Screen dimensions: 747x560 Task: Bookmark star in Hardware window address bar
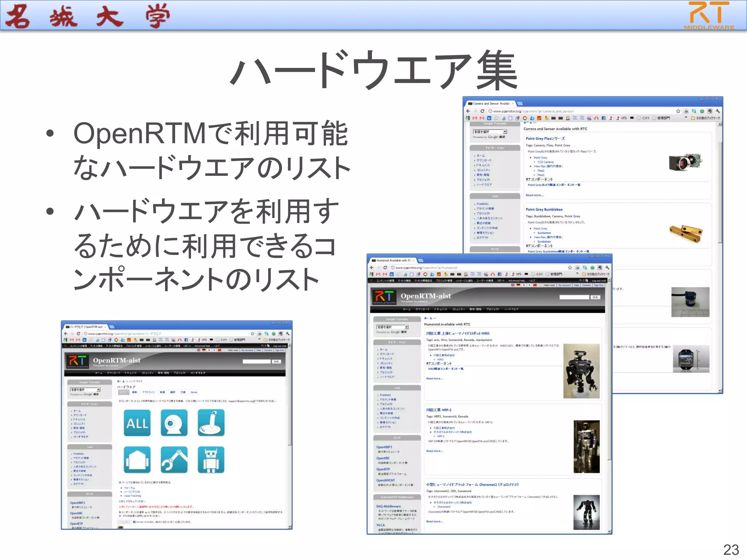click(252, 334)
